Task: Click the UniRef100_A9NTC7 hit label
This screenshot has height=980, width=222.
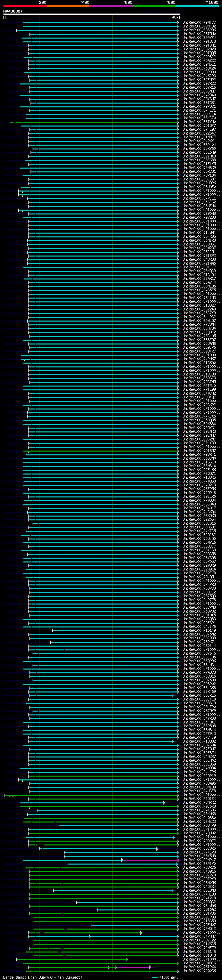Action: click(x=199, y=23)
